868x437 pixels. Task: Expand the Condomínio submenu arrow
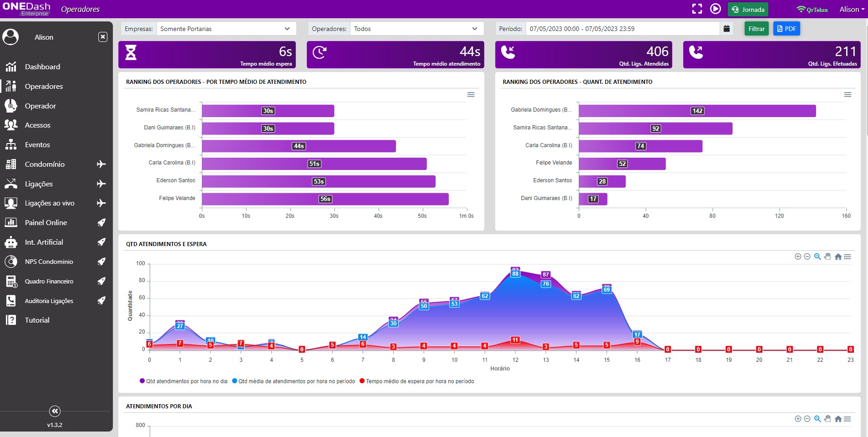[x=102, y=164]
